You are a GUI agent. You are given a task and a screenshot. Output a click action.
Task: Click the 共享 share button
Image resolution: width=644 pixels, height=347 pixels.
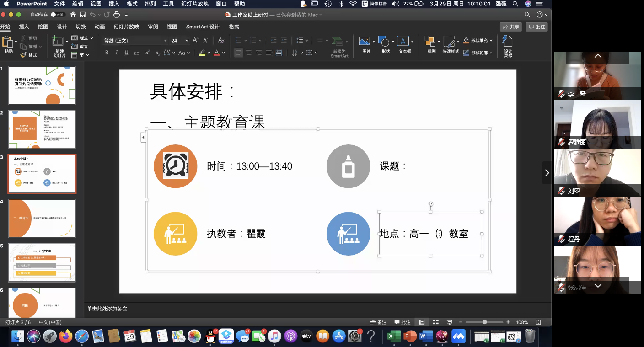(511, 27)
